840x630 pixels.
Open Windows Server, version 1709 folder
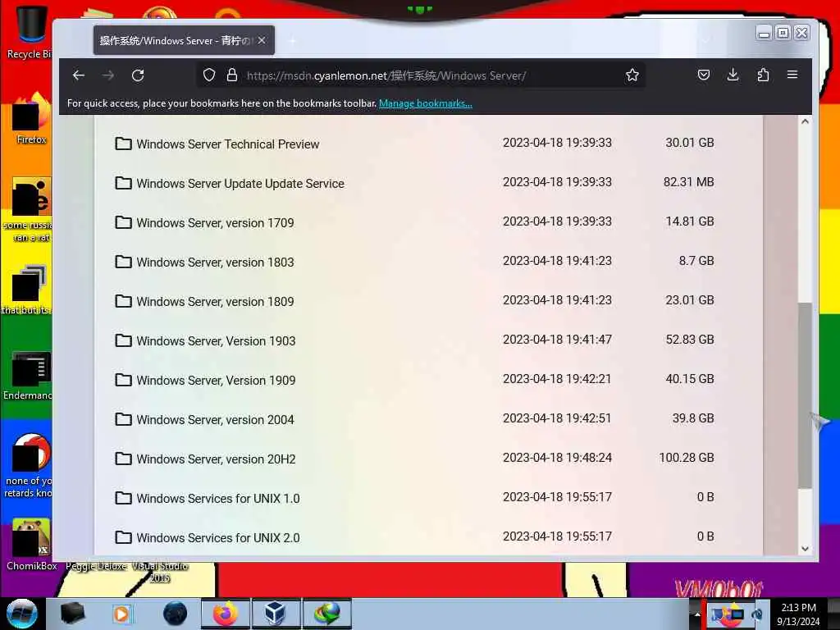[215, 223]
